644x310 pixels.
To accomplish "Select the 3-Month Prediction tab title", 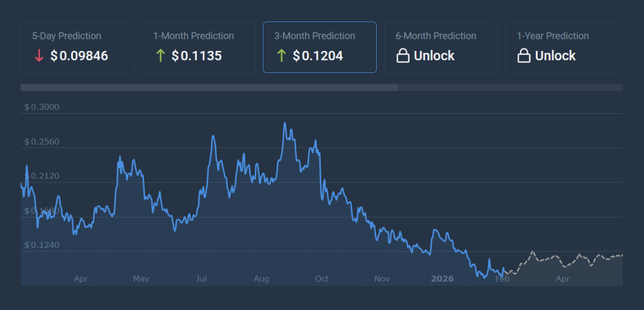I will [315, 36].
